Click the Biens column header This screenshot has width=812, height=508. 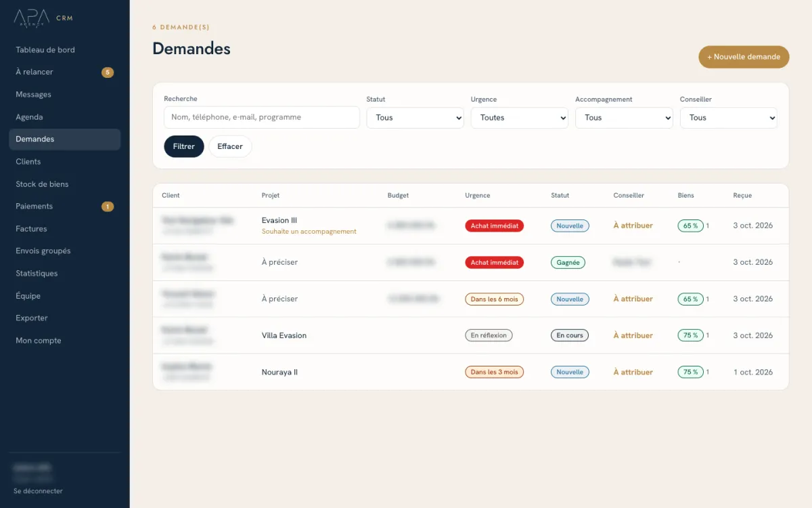point(685,195)
